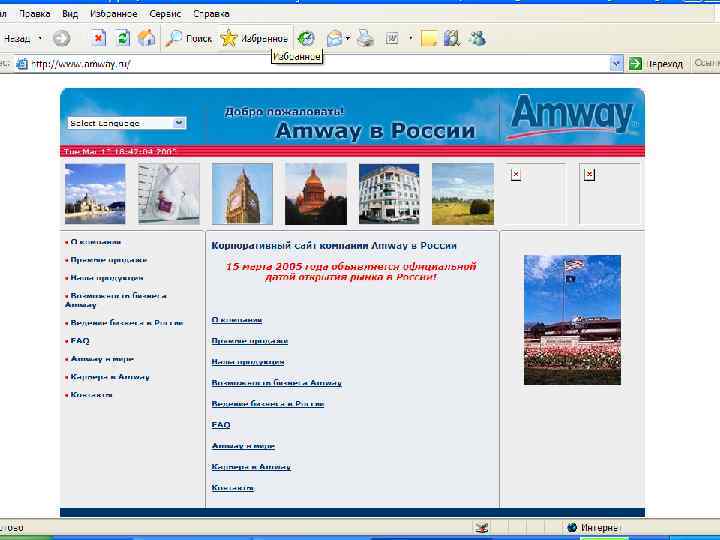Refresh the page with the green arrows icon
The height and width of the screenshot is (540, 720).
tap(123, 39)
